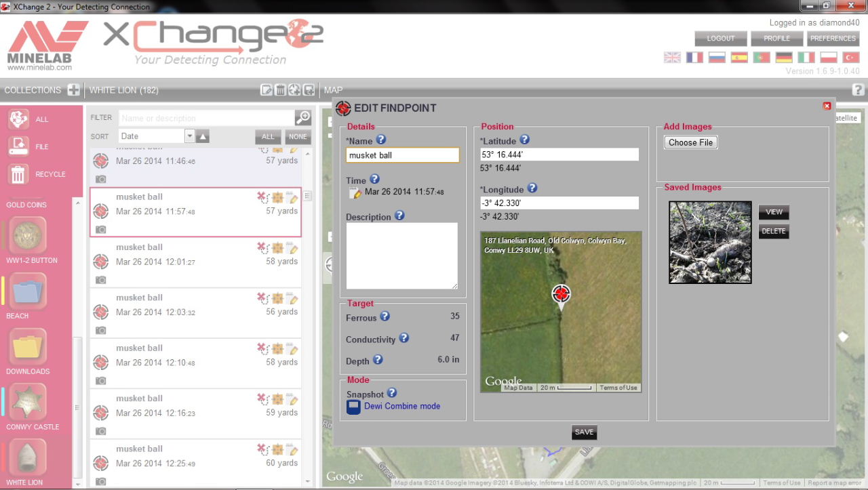Screen dimensions: 868x490
Task: Click the edit collection icon in toolbar
Action: [x=267, y=89]
